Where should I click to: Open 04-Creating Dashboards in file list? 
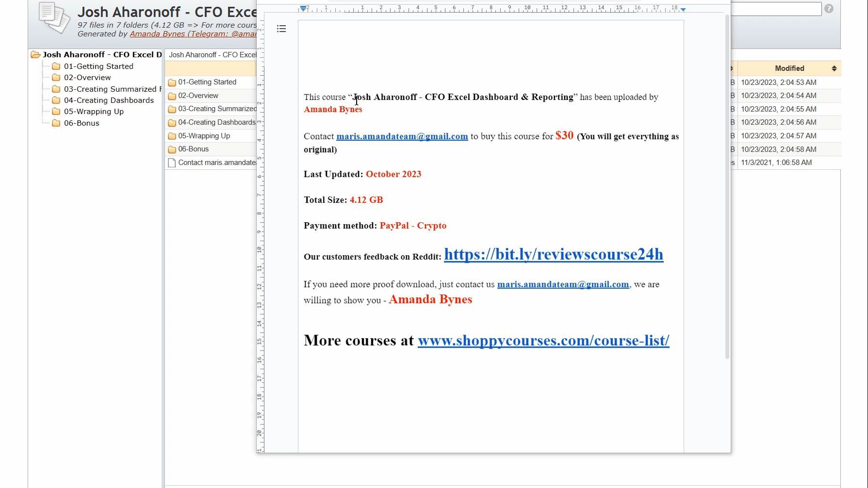point(217,122)
